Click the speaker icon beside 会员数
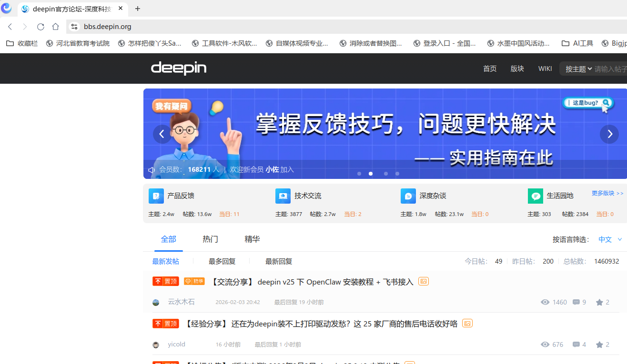The height and width of the screenshot is (364, 627). pyautogui.click(x=152, y=170)
